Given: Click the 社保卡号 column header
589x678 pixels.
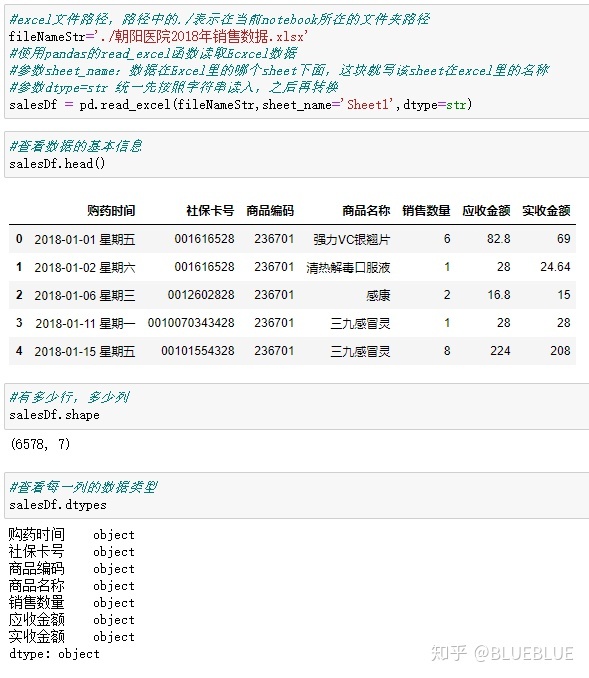Looking at the screenshot, I should click(x=210, y=211).
